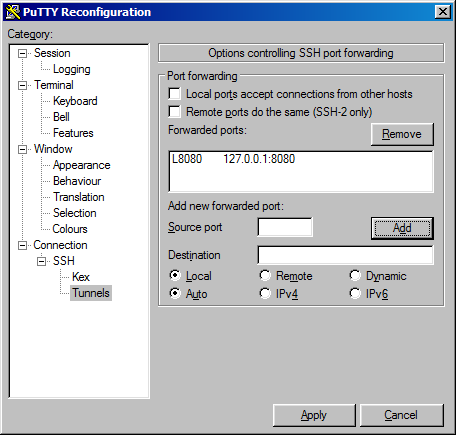Select the Dynamic forwarding option
Viewport: 456px width, 435px height.
tap(355, 275)
